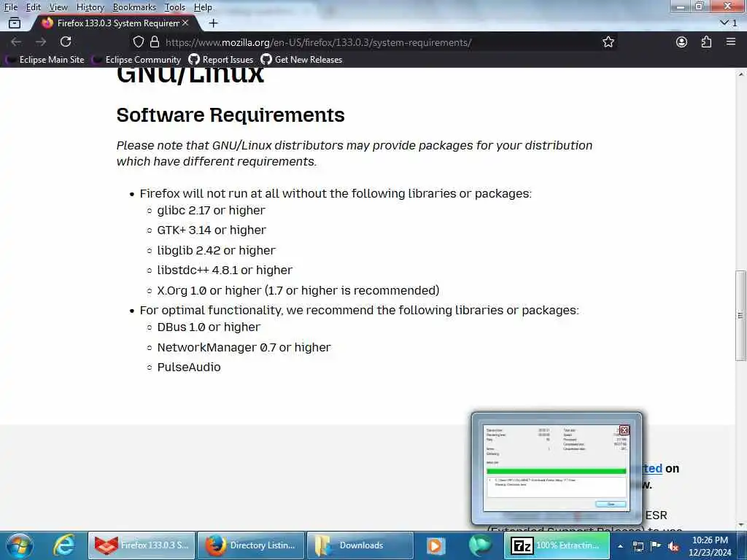The height and width of the screenshot is (560, 747).
Task: Click the 'glibc 2.17 or higher' text
Action: coord(211,210)
